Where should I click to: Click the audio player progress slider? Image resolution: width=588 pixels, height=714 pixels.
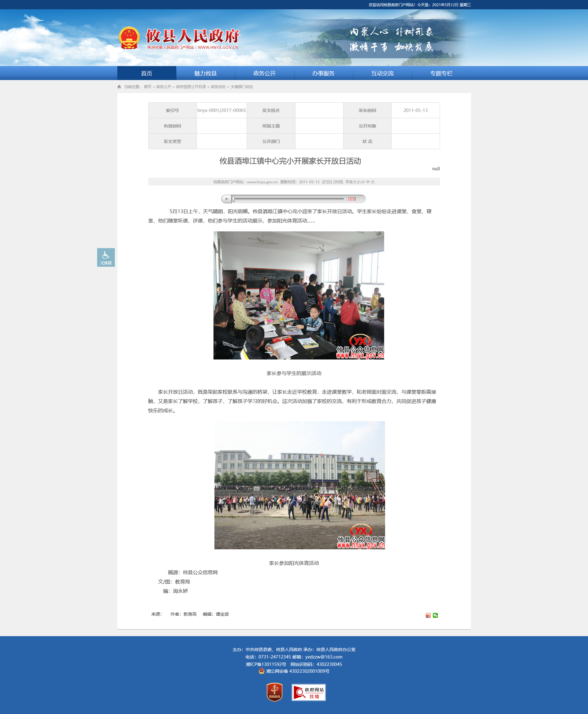(x=288, y=199)
